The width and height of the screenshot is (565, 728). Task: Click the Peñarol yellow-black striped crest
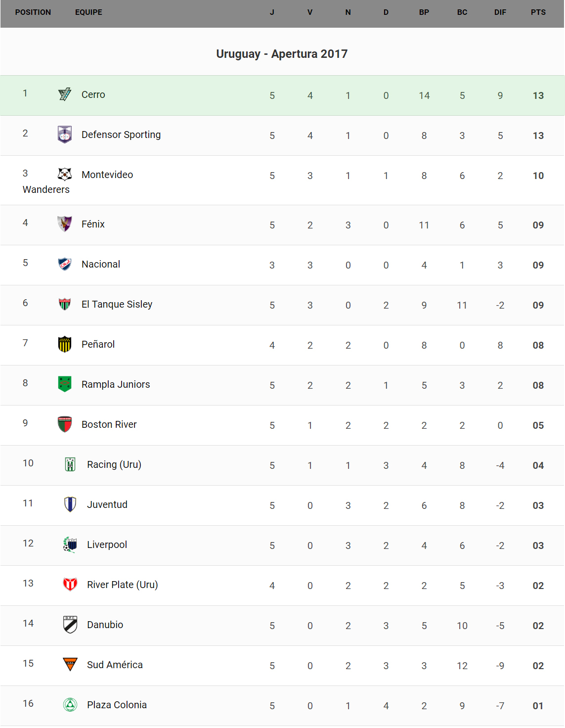tap(65, 344)
